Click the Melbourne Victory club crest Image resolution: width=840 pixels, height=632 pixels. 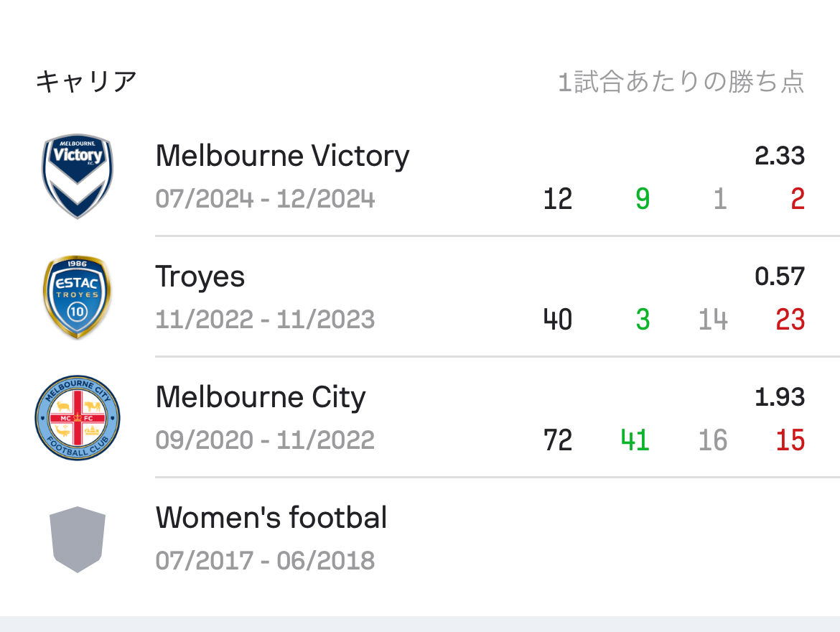coord(78,177)
